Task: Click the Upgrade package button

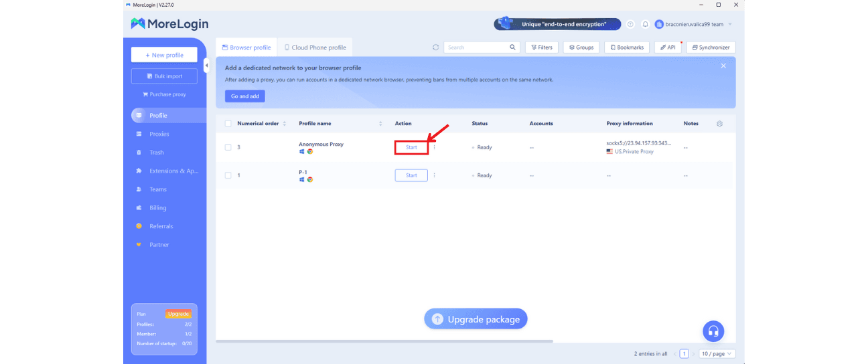Action: coord(476,319)
